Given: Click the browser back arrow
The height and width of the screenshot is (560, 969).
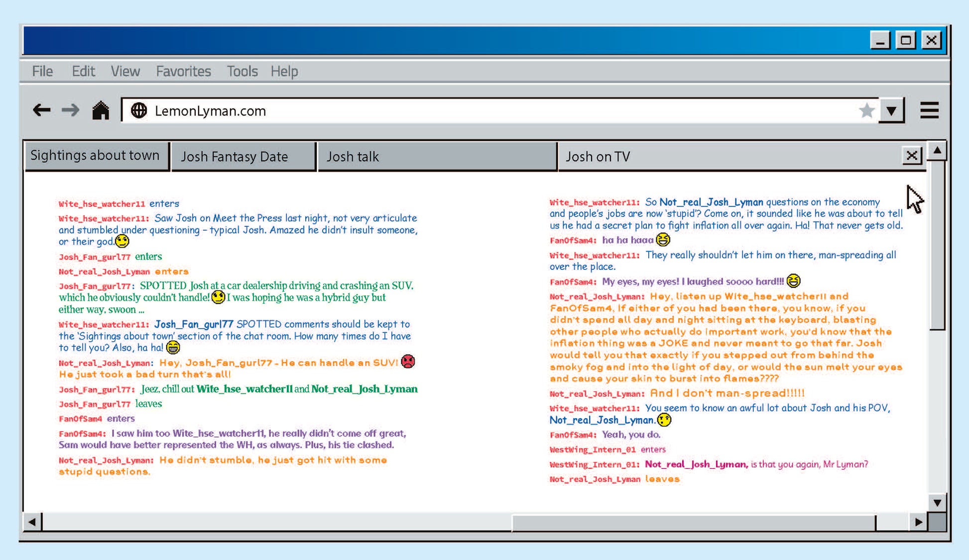Looking at the screenshot, I should (x=41, y=110).
